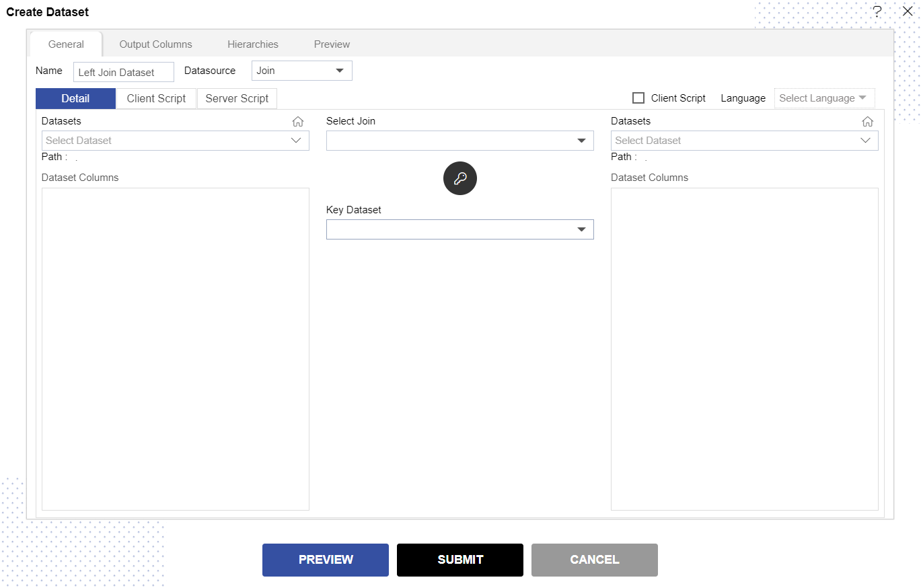This screenshot has height=588, width=921.
Task: Switch to the General tab
Action: tap(66, 44)
